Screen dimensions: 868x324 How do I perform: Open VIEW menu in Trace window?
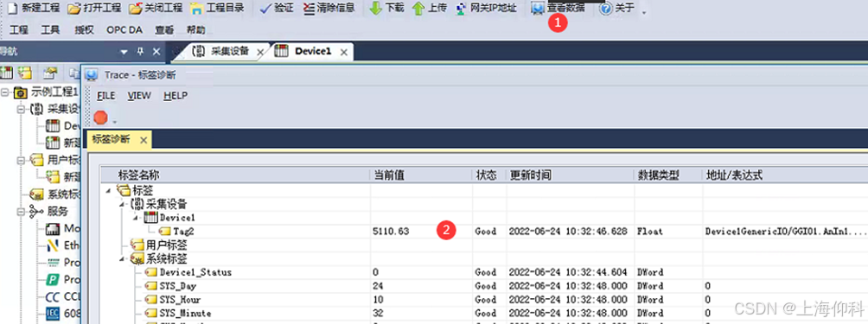(x=139, y=95)
